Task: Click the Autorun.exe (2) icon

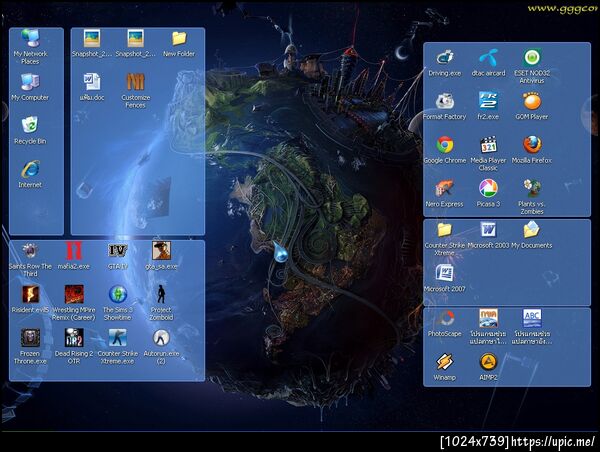Action: point(161,338)
